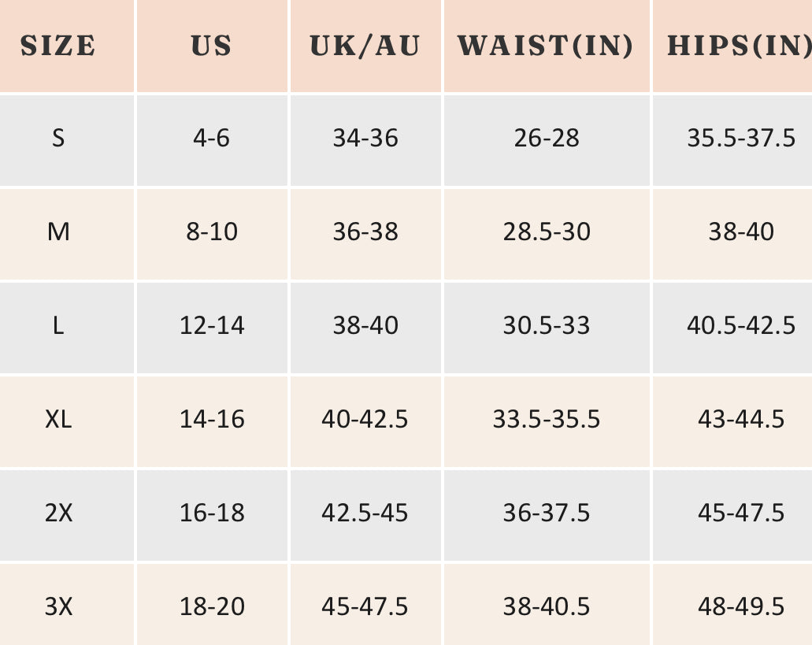This screenshot has height=645, width=812.
Task: Click the UK/AU column header
Action: pos(365,46)
